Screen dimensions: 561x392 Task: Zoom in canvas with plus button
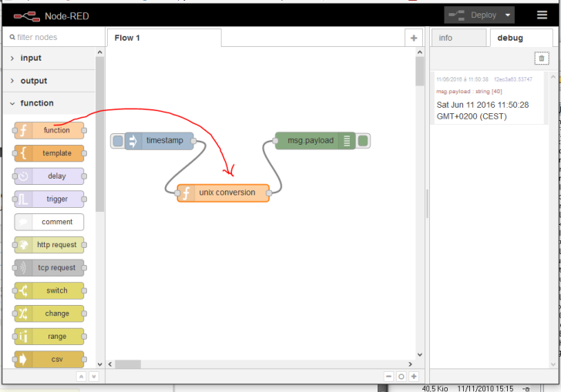414,377
